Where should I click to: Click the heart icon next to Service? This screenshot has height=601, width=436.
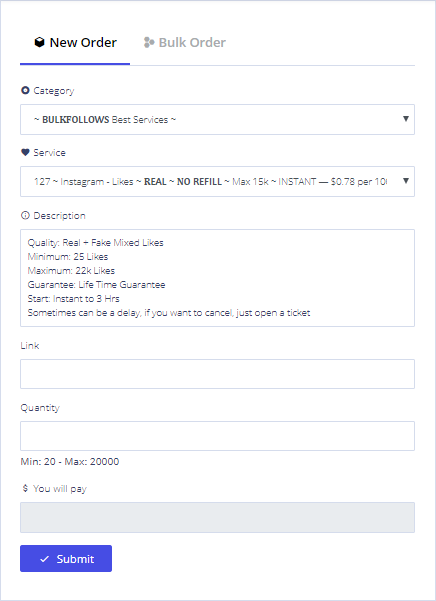[25, 153]
